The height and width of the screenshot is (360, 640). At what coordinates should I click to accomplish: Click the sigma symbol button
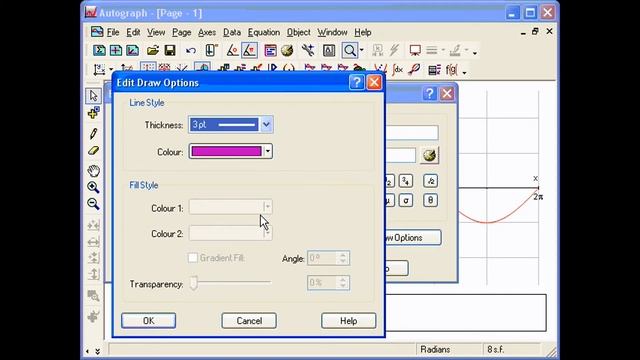tap(406, 200)
